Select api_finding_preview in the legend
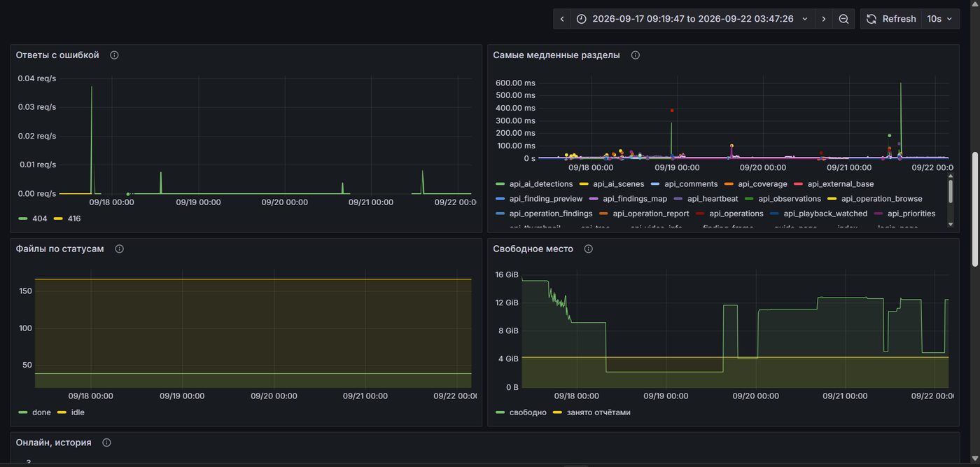980x467 pixels. pyautogui.click(x=546, y=199)
